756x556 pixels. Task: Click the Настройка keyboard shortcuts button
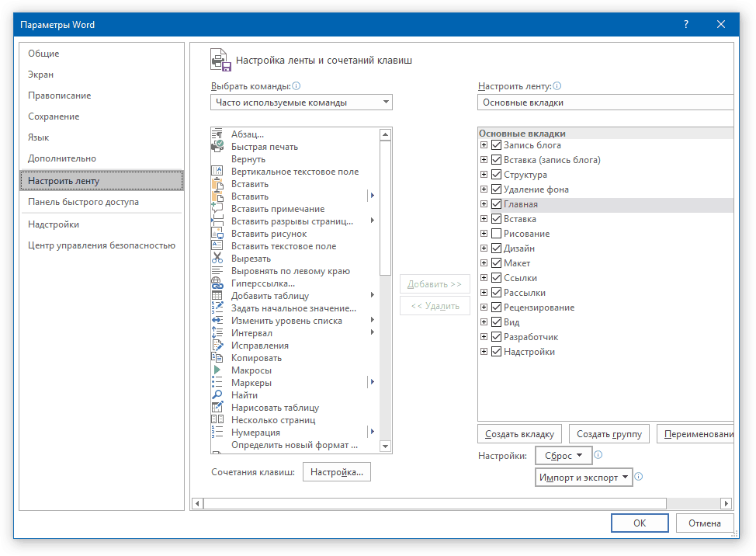click(336, 472)
